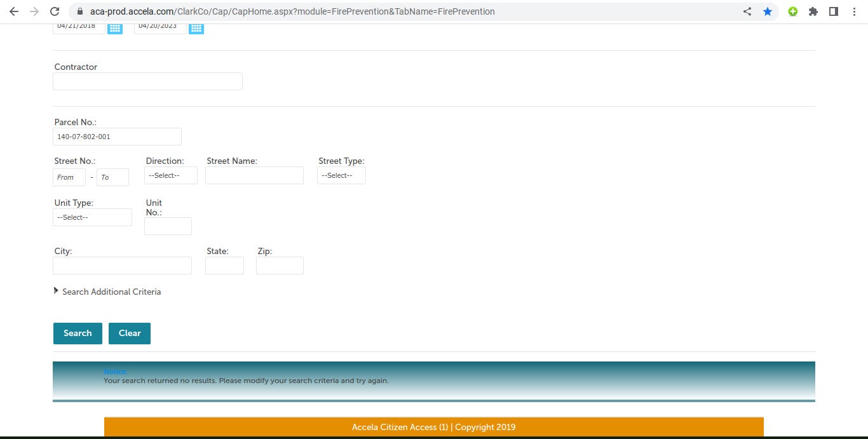
Task: Open the Direction dropdown
Action: [171, 175]
